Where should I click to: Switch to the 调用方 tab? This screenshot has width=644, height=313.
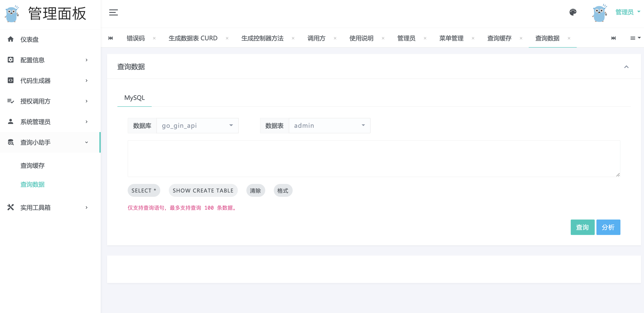point(316,38)
